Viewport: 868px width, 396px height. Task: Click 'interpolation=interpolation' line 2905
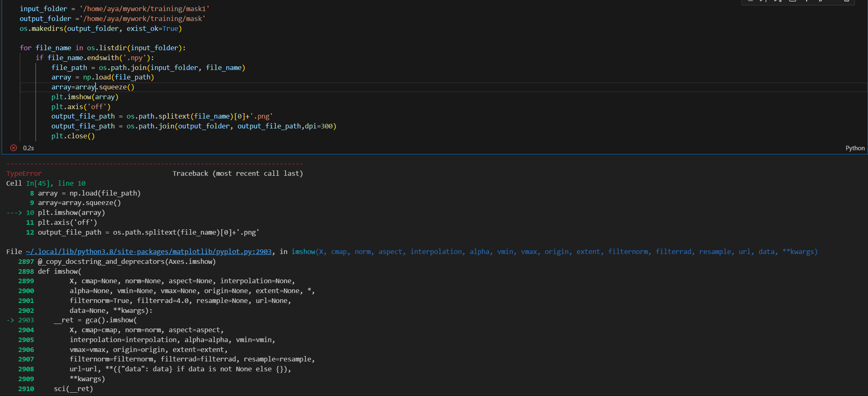(x=172, y=340)
